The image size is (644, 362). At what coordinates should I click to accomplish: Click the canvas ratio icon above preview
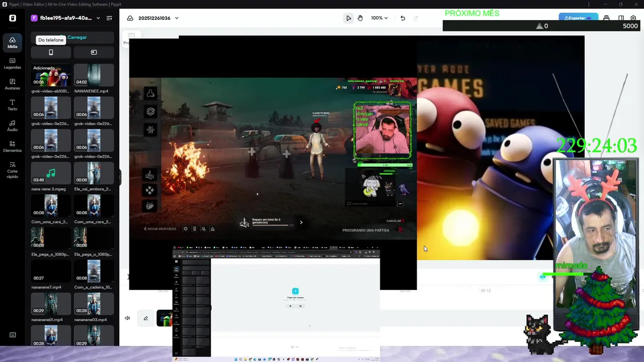[131, 36]
